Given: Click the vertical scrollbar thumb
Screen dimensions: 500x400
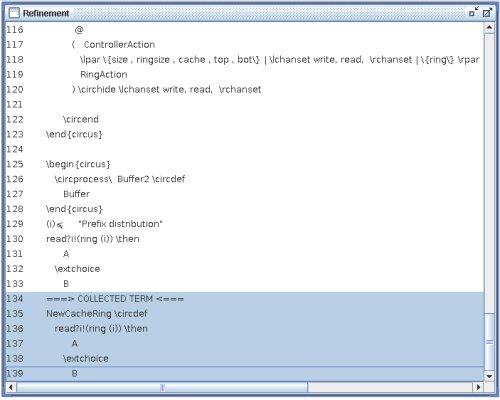Looking at the screenshot, I should click(489, 342).
